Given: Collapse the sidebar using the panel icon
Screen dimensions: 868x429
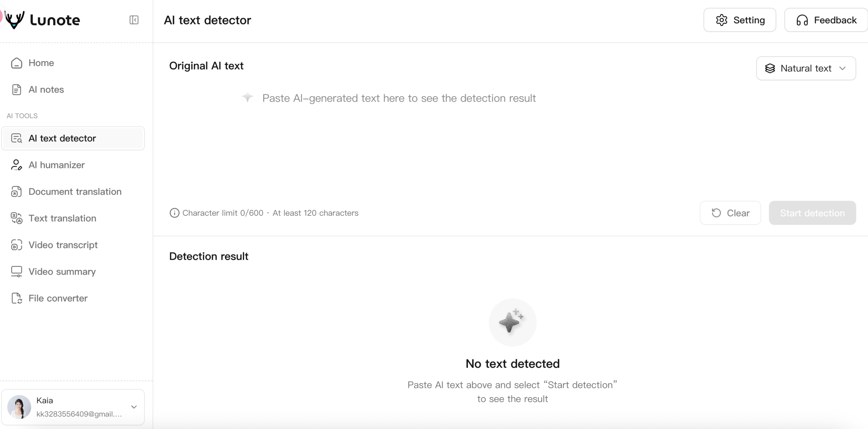Looking at the screenshot, I should pyautogui.click(x=134, y=20).
